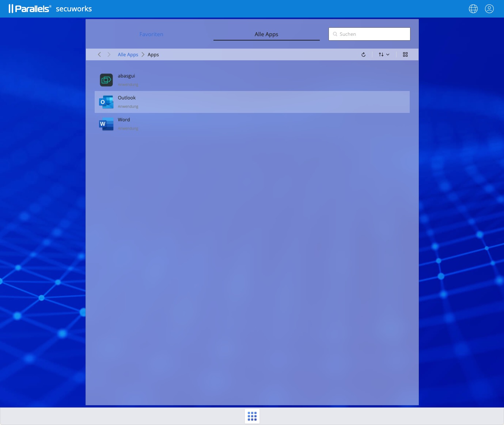Click the search magnifier icon
The height and width of the screenshot is (425, 504).
pos(335,34)
